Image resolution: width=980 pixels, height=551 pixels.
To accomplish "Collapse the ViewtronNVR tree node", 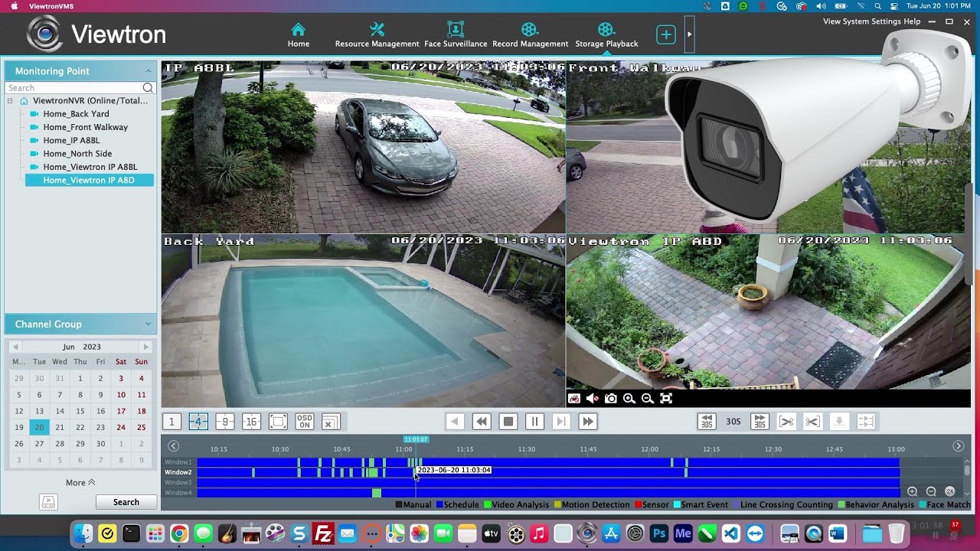I will pos(11,101).
